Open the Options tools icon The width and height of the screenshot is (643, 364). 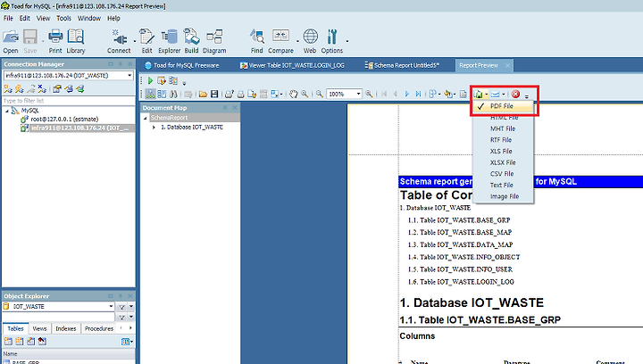point(331,37)
